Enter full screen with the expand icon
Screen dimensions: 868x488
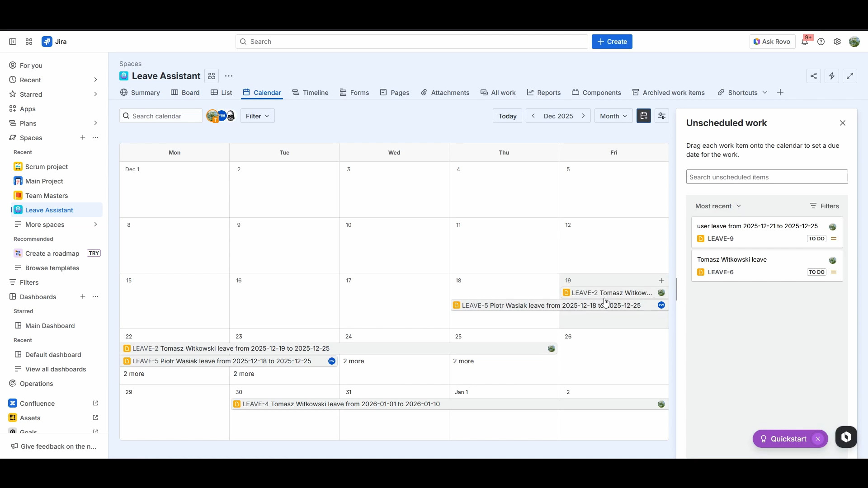(x=850, y=76)
